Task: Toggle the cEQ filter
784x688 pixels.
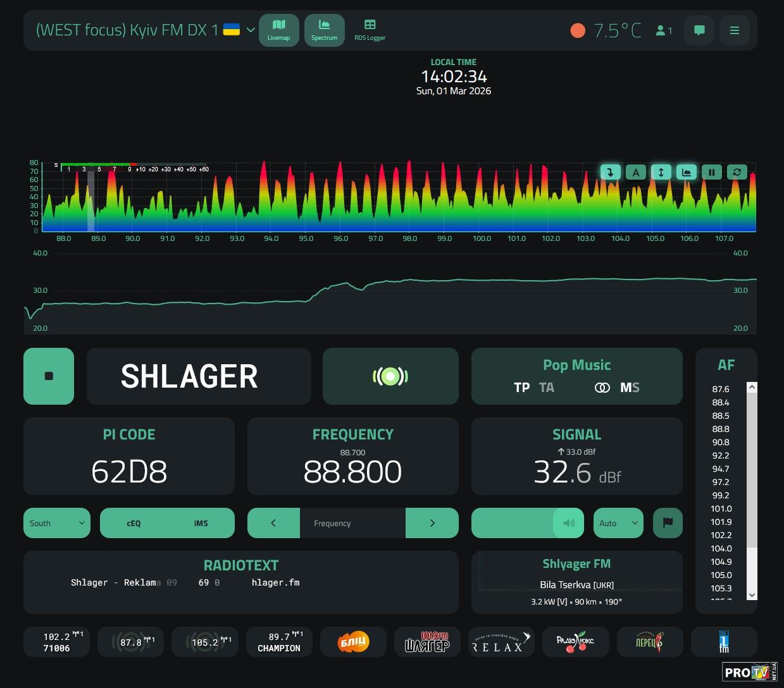Action: pyautogui.click(x=134, y=523)
